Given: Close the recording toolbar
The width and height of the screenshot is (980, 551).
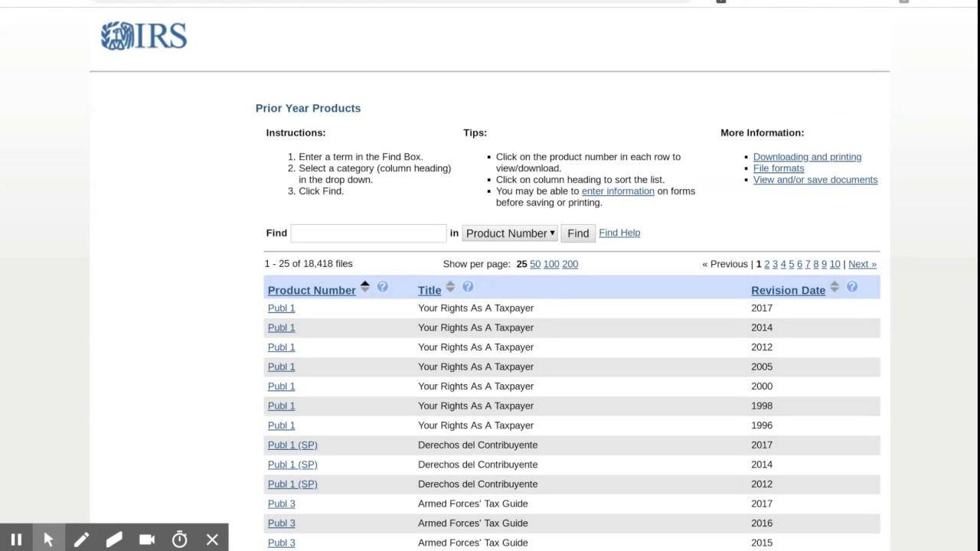Looking at the screenshot, I should point(213,540).
